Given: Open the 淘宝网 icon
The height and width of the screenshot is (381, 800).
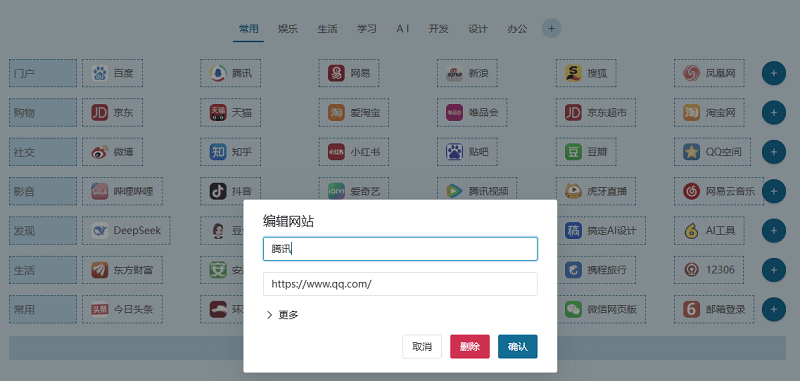Looking at the screenshot, I should coord(691,113).
